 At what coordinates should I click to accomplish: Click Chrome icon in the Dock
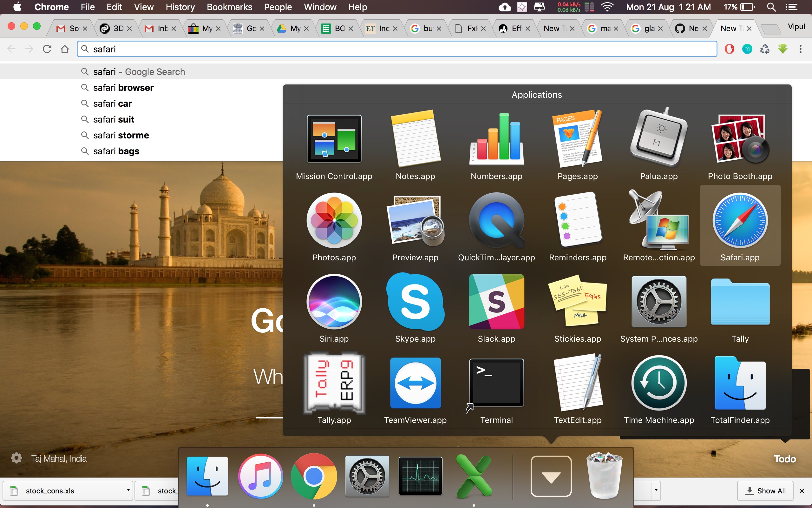click(x=314, y=477)
